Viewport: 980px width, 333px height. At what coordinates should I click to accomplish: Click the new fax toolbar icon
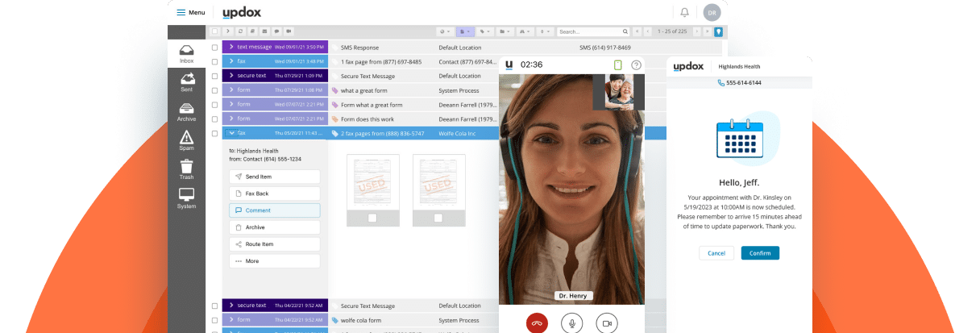[x=252, y=31]
